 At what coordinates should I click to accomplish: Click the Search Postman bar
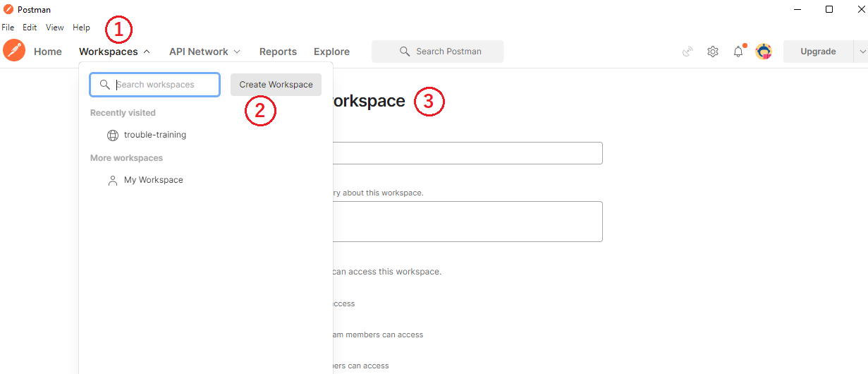click(438, 52)
